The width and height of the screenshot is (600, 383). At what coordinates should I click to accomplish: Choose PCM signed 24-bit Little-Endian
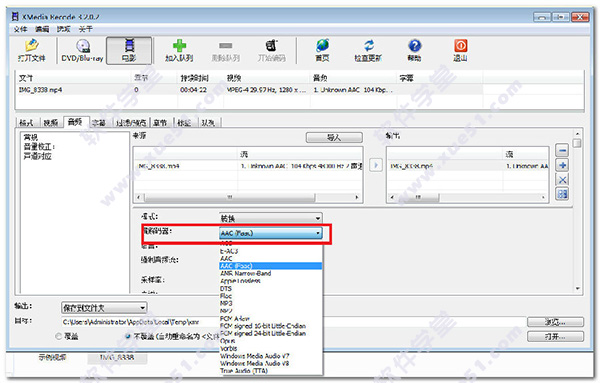point(271,333)
